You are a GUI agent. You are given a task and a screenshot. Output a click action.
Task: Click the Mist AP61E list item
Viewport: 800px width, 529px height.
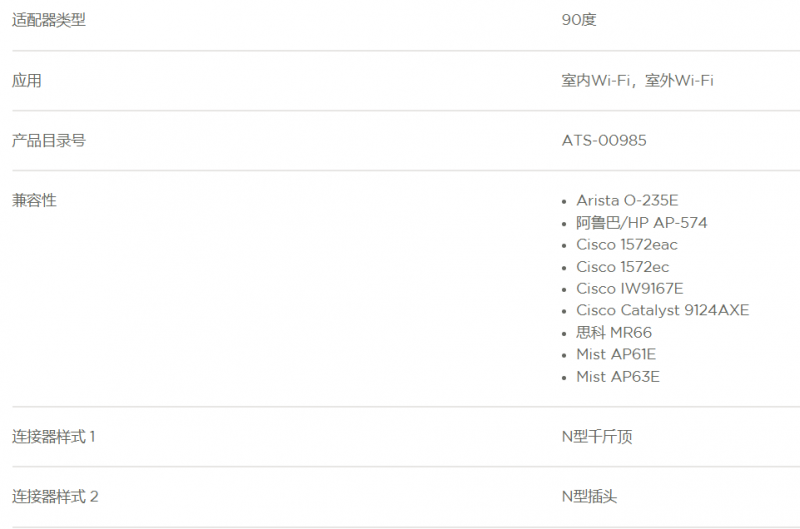[616, 354]
